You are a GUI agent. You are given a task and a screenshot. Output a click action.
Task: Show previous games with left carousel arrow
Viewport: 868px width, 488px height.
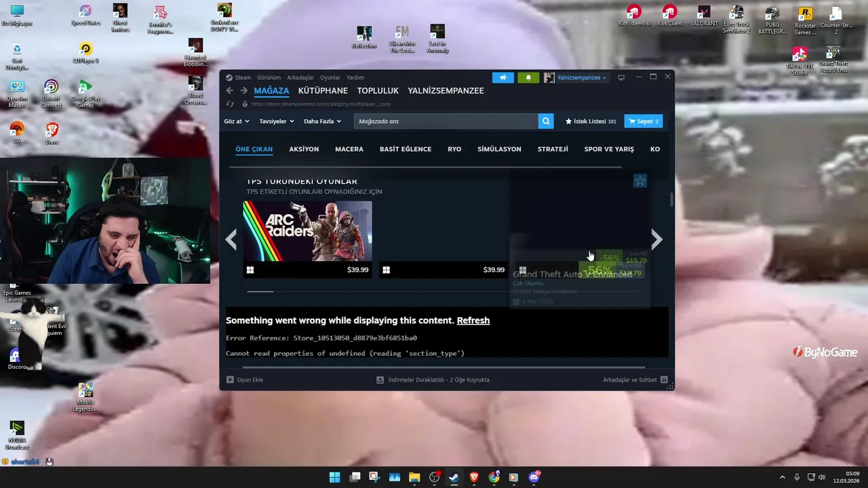(231, 239)
